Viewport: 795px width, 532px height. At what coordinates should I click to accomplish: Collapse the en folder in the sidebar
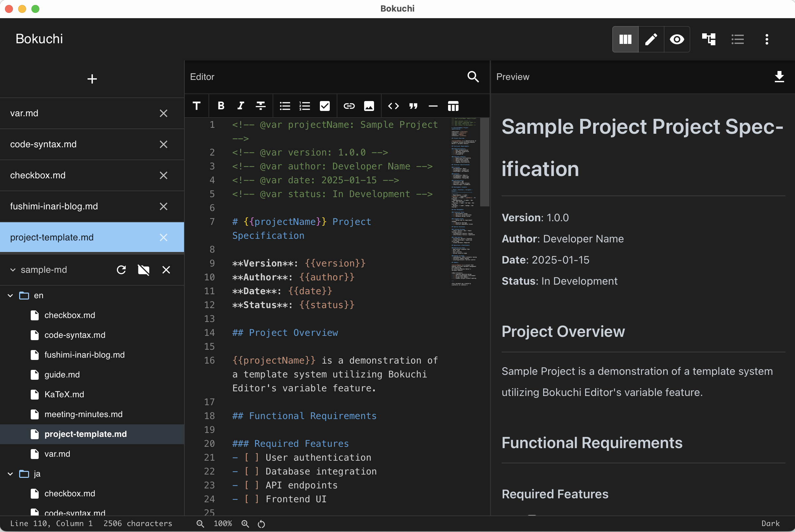10,295
